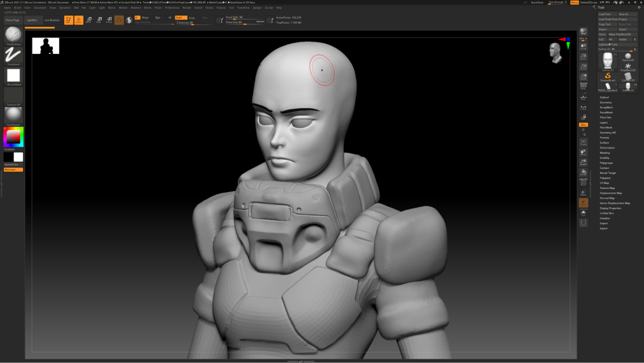
Task: Click the sculptris pro half-sphere icon
Action: 129,20
